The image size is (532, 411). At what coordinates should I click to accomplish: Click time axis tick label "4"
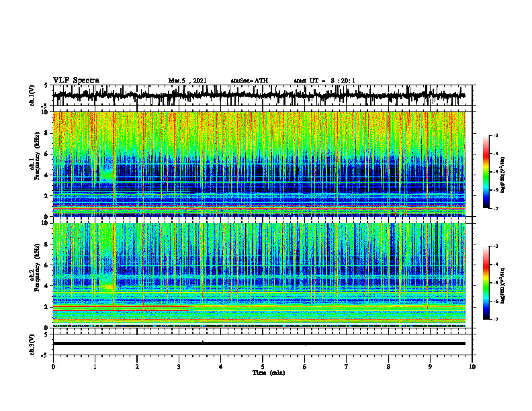point(221,367)
